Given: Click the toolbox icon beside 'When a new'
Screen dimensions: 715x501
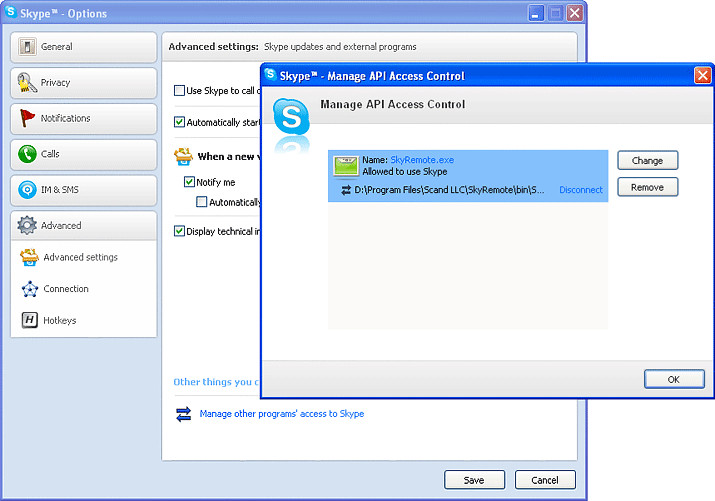Looking at the screenshot, I should coord(183,157).
